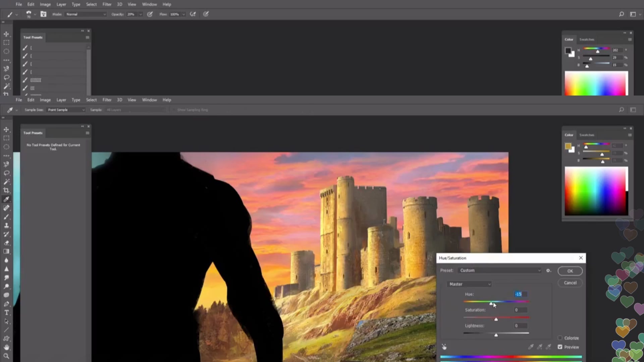The width and height of the screenshot is (644, 362).
Task: Select the Clone Stamp tool
Action: point(6,225)
